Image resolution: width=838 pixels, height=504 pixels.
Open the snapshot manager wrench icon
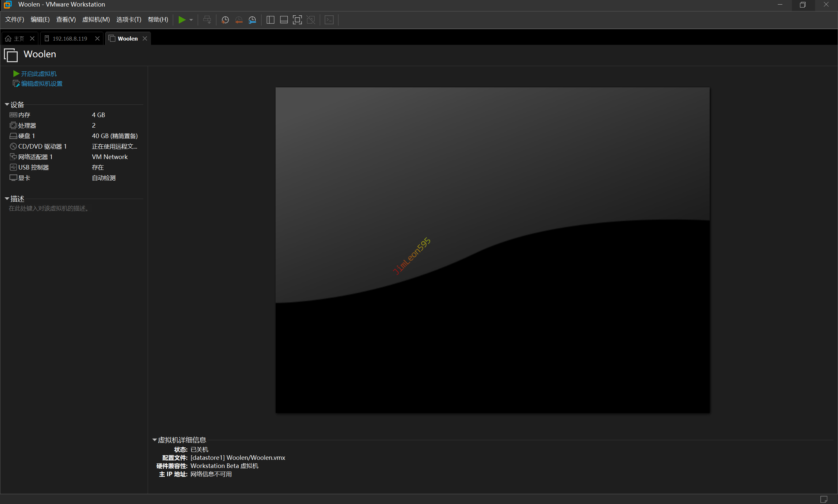(x=252, y=20)
